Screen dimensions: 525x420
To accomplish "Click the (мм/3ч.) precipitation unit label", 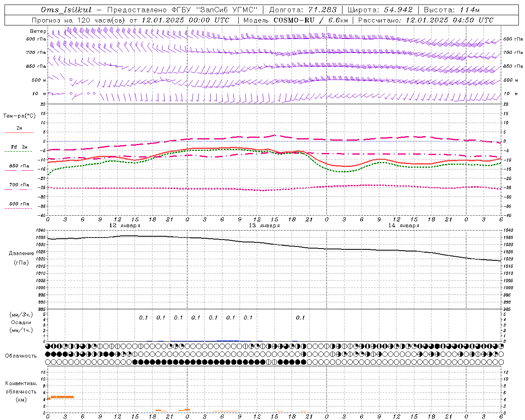I will [x=21, y=315].
